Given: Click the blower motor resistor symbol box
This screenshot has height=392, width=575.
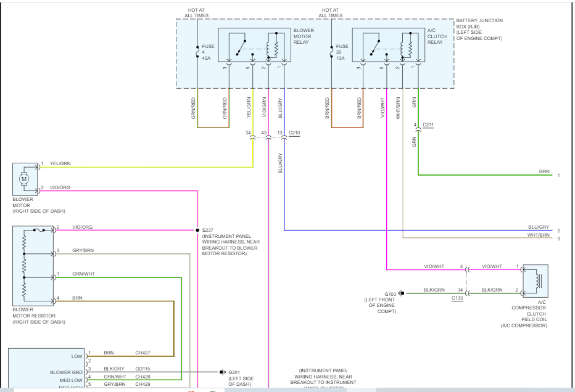Looking at the screenshot, I should tap(33, 266).
